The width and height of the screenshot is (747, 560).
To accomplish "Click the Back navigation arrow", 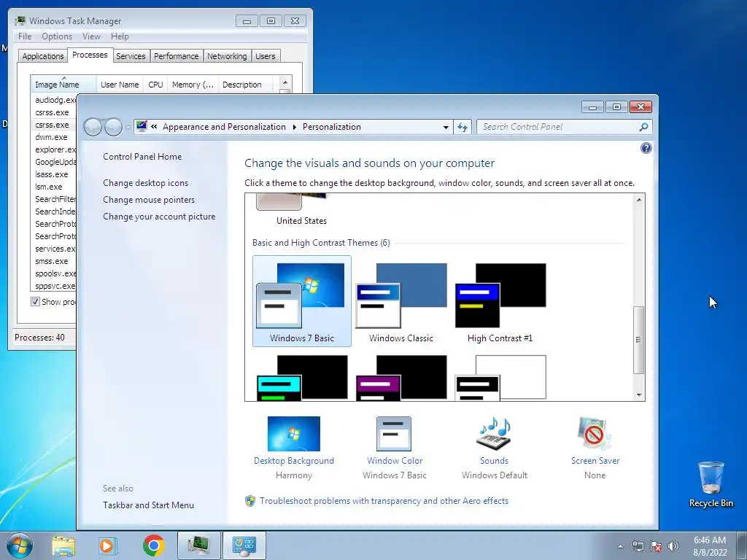I will click(93, 127).
